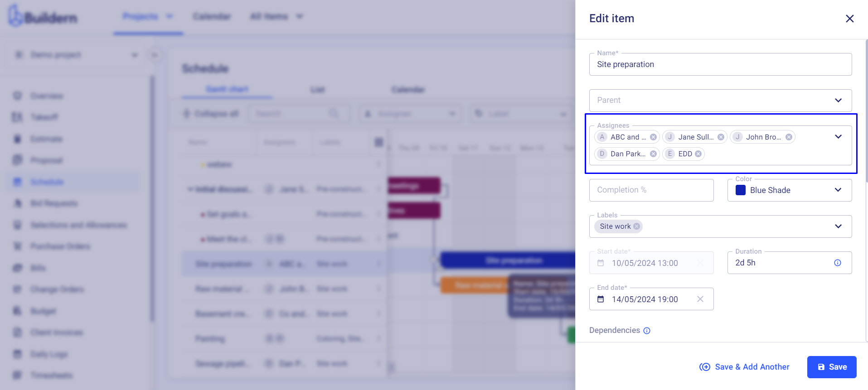Open the Color dropdown 'Blue Shade'
Screen dimensions: 868x390
tap(790, 190)
